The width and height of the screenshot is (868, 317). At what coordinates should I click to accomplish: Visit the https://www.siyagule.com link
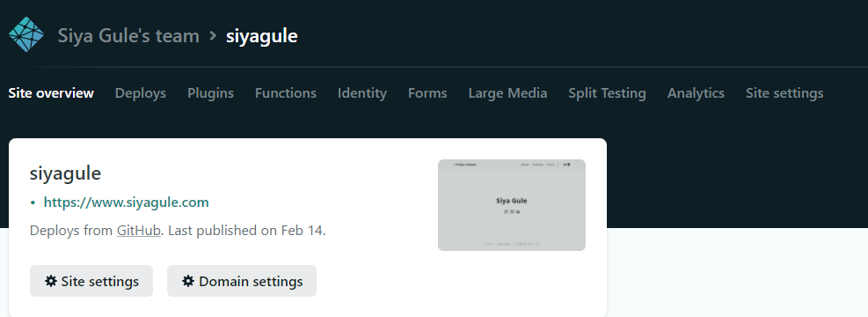point(127,203)
